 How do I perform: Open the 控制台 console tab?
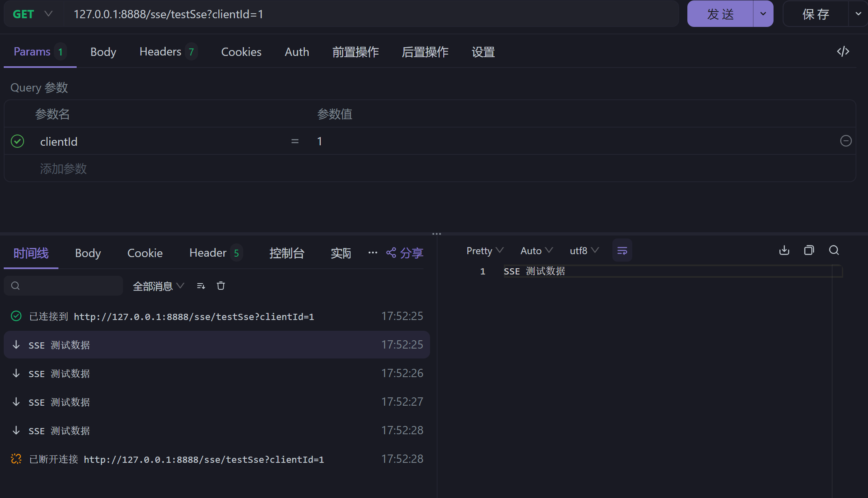(287, 253)
